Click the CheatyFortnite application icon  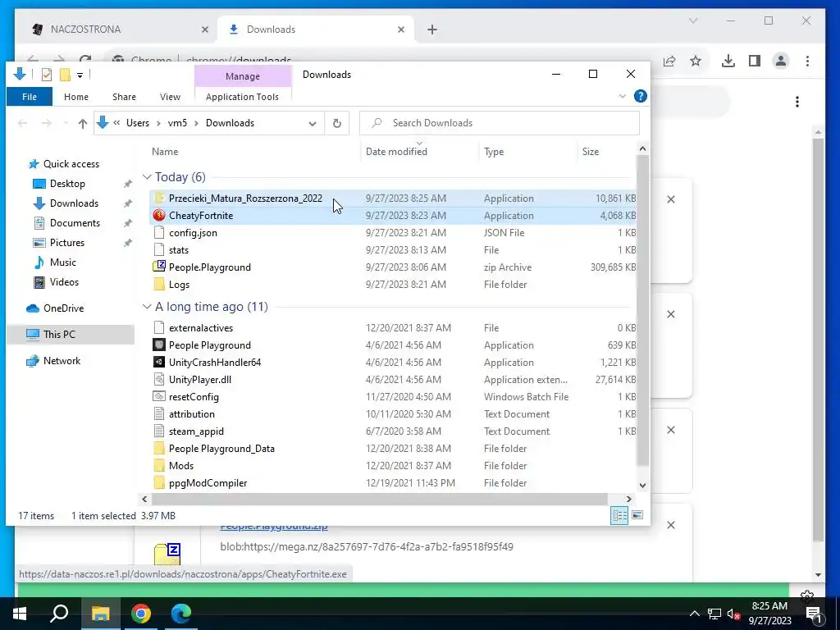(159, 216)
